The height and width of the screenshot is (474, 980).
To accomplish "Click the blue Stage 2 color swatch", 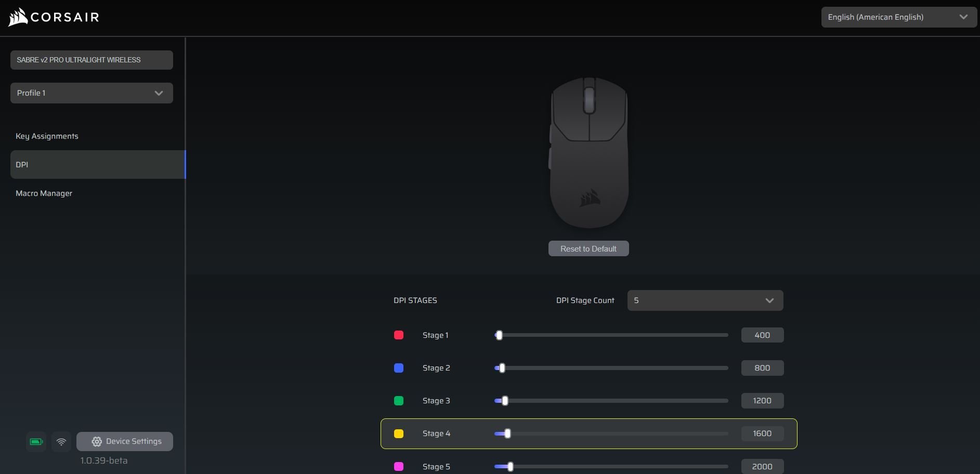I will coord(399,368).
